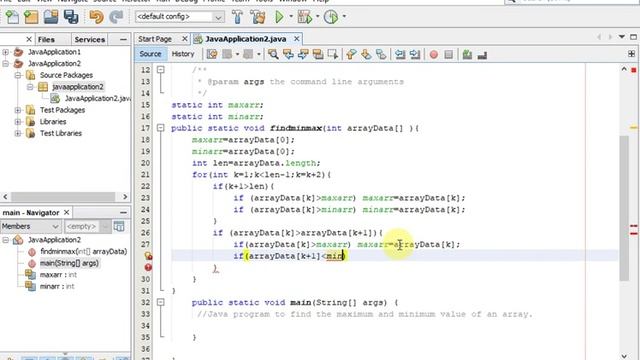Collapse main method fold on line 32
640x360 pixels.
pos(161,302)
